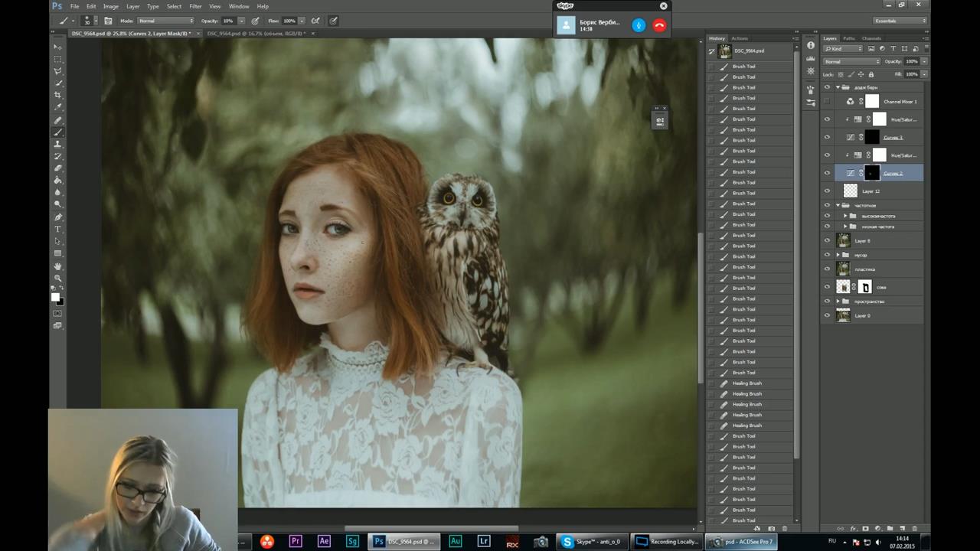Select the Dodge tool
Screen dimensions: 980x551
(57, 204)
